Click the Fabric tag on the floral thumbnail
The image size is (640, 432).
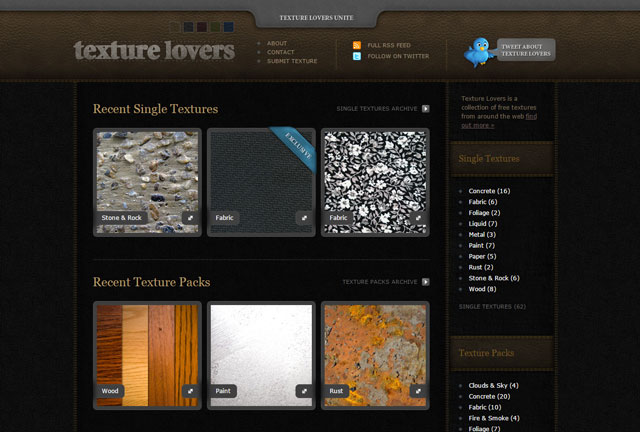pyautogui.click(x=338, y=218)
